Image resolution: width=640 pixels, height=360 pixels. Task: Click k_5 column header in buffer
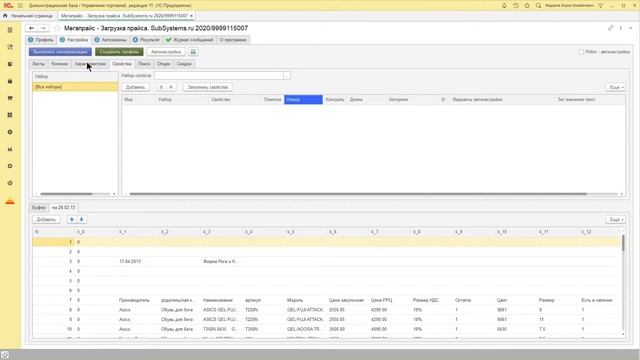[291, 232]
